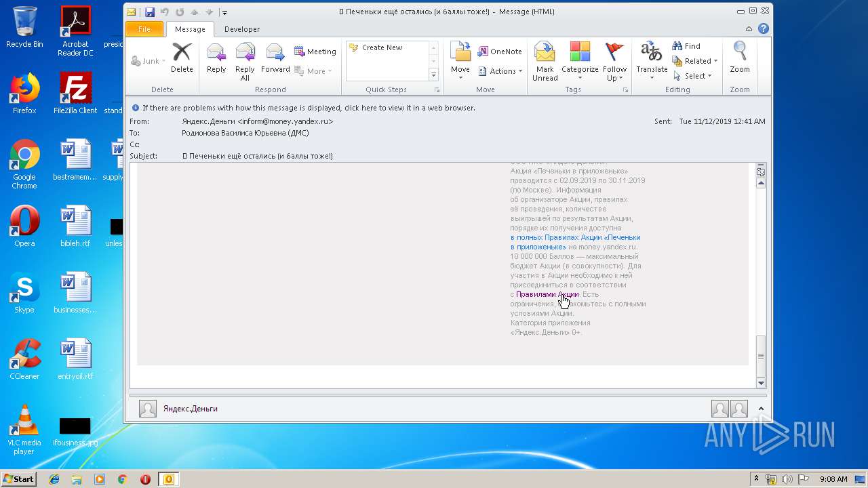This screenshot has height=488, width=868.
Task: Open Tags group dialog launcher
Action: (x=625, y=89)
